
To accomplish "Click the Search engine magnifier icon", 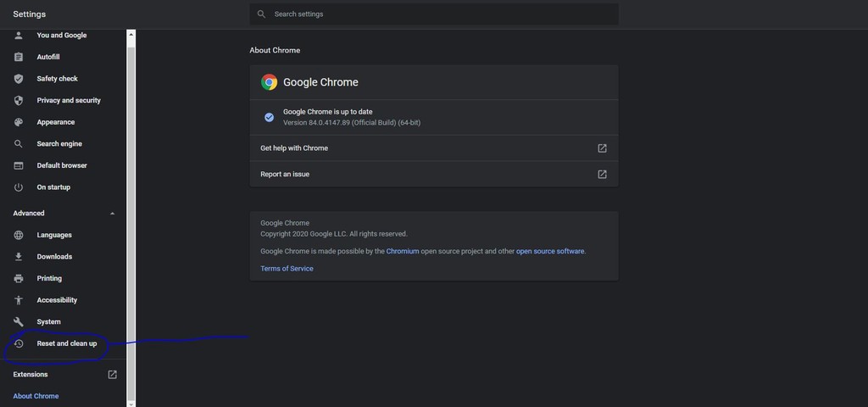I will 19,143.
